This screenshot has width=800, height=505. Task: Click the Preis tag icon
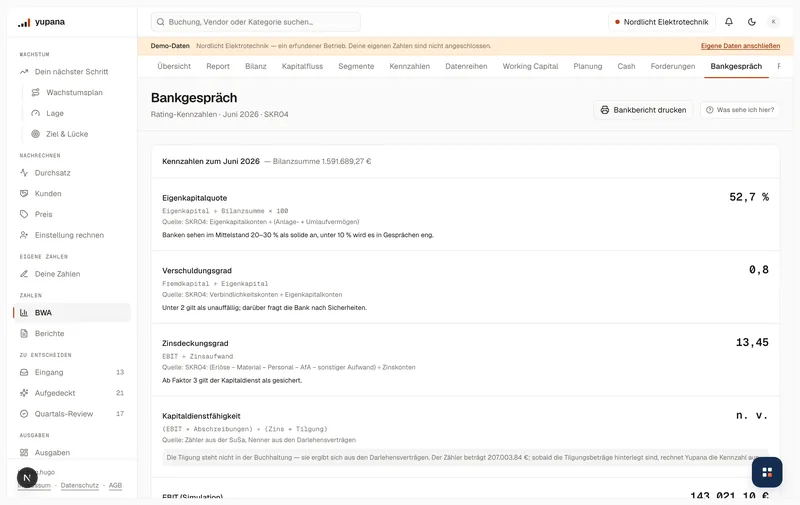[x=24, y=214]
